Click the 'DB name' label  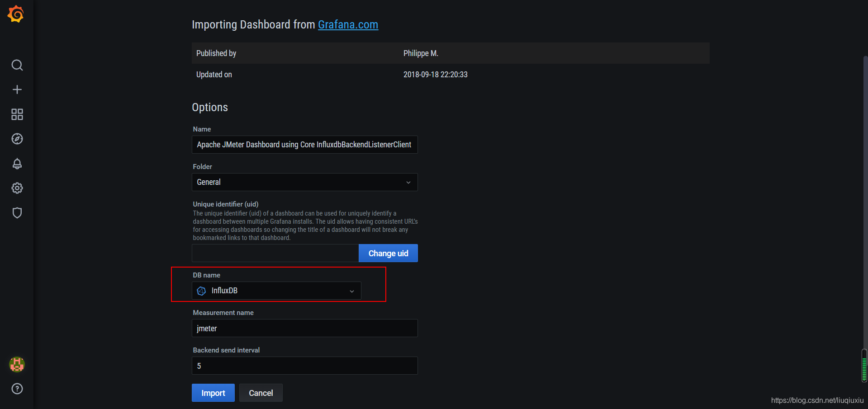207,275
